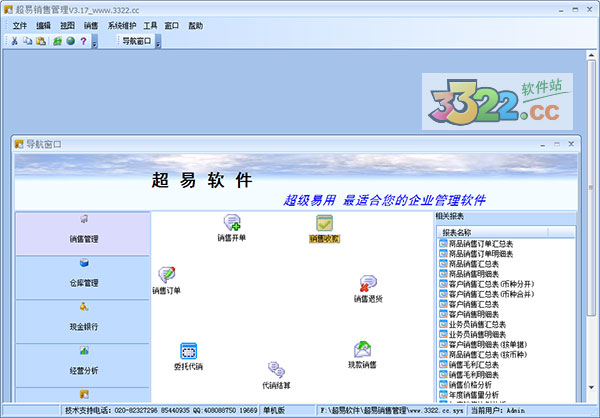The height and width of the screenshot is (418, 600).
Task: Click the main window scroll down arrow
Action: tap(591, 387)
